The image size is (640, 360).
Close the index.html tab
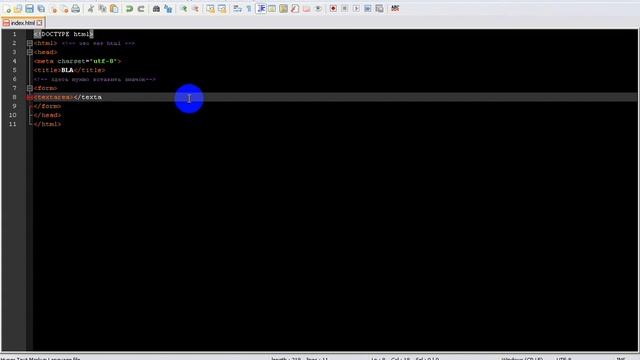click(40, 23)
